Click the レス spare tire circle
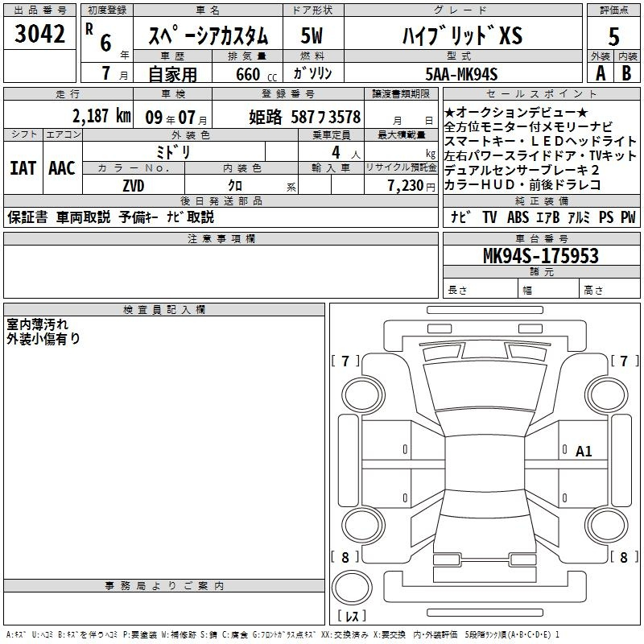 [x=352, y=588]
